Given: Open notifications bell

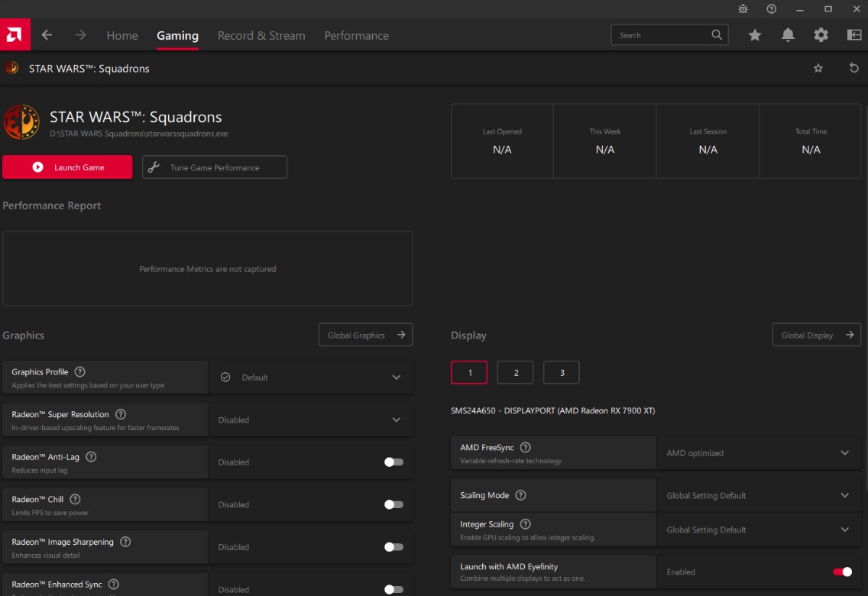Looking at the screenshot, I should point(788,35).
